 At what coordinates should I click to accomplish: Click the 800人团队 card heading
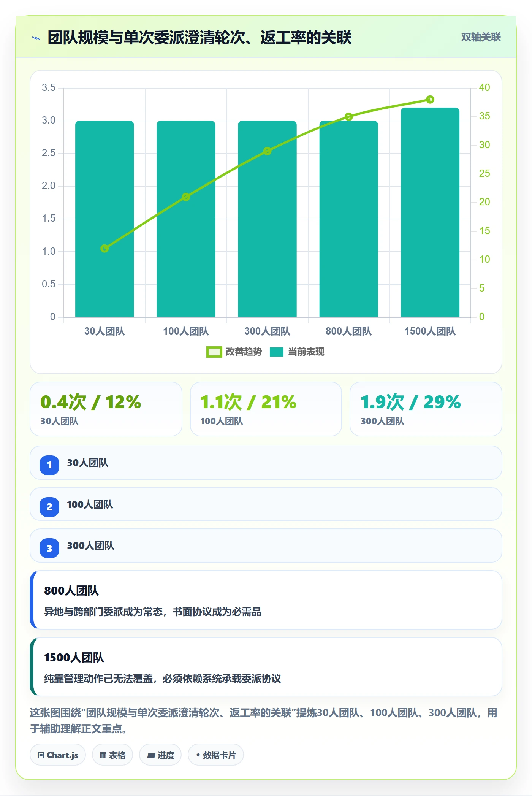pos(71,591)
